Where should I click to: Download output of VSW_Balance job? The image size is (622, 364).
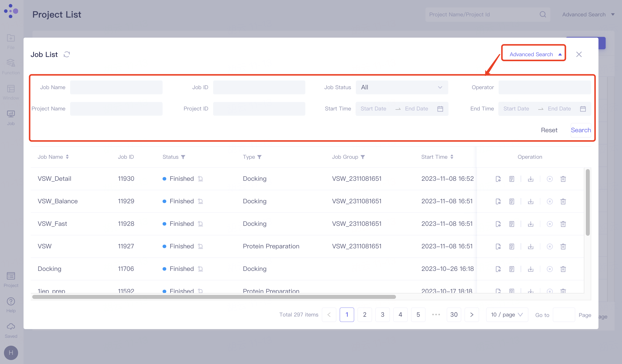coord(531,201)
